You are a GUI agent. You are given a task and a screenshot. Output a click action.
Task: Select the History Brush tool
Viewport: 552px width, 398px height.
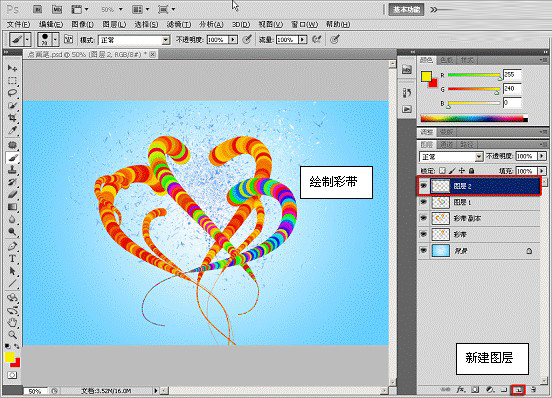(x=12, y=182)
